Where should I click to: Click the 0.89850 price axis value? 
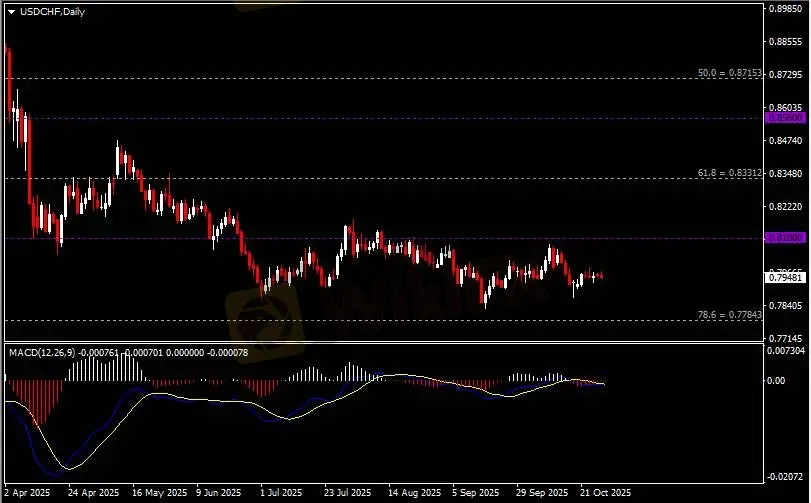[x=786, y=9]
